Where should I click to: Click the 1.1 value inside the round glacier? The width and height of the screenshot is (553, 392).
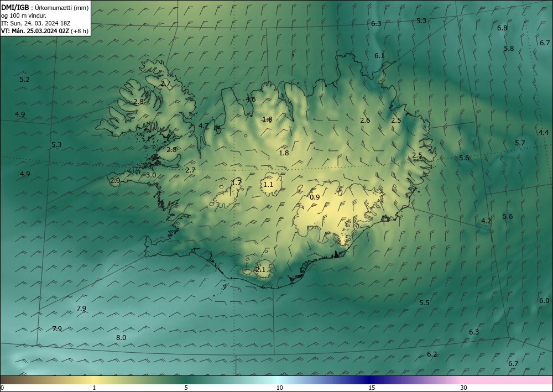coord(268,184)
